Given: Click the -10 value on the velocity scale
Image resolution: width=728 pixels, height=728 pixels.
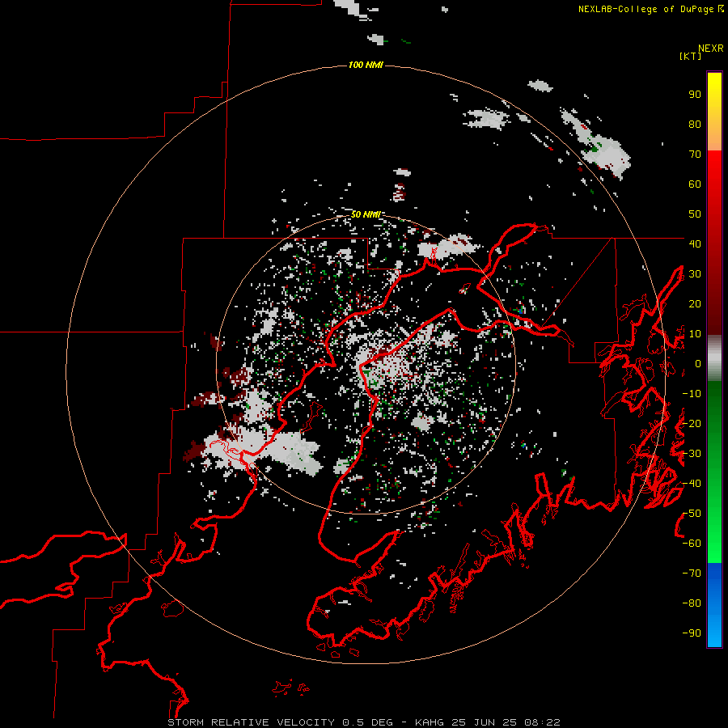Looking at the screenshot, I should click(692, 394).
